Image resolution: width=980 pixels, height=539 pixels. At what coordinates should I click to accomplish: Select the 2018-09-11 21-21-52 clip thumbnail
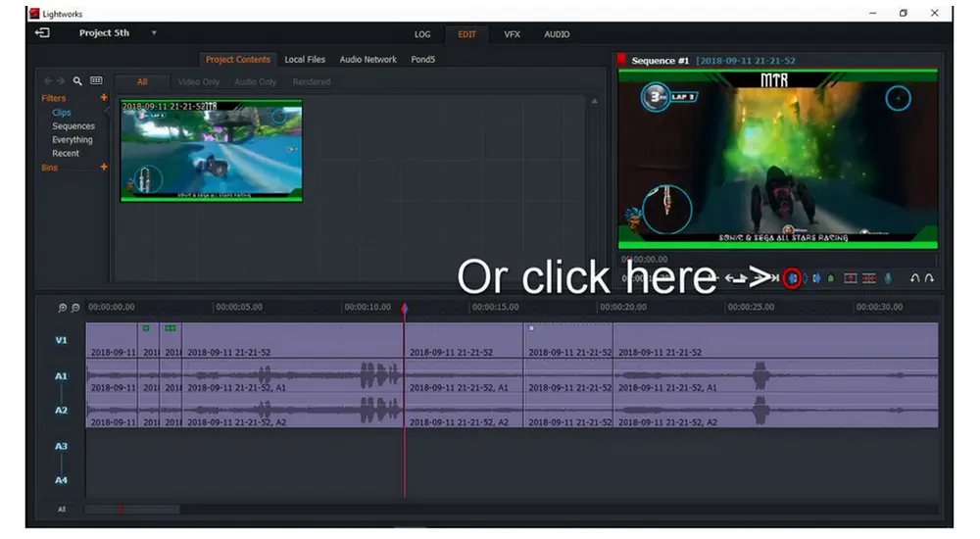[212, 151]
